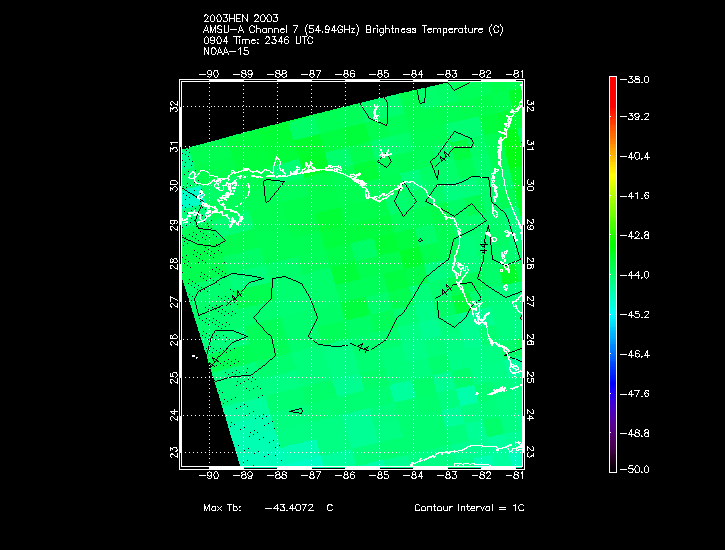The width and height of the screenshot is (725, 550).
Task: Click the "Contour Interval = 1C" text
Action: (469, 508)
